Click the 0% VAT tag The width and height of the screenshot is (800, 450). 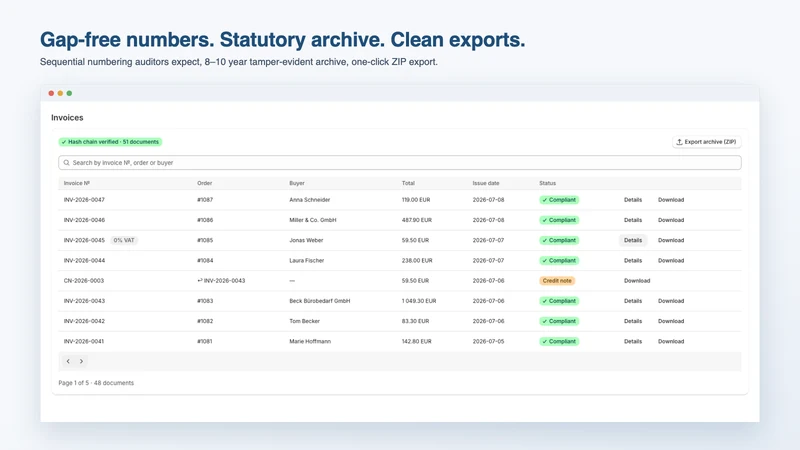pyautogui.click(x=124, y=240)
